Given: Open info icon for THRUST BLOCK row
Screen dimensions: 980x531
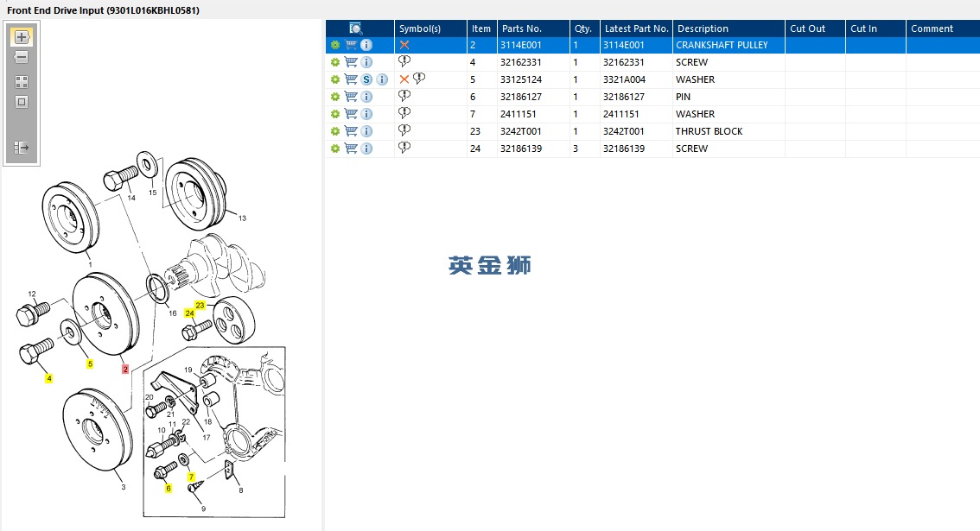Looking at the screenshot, I should (366, 131).
